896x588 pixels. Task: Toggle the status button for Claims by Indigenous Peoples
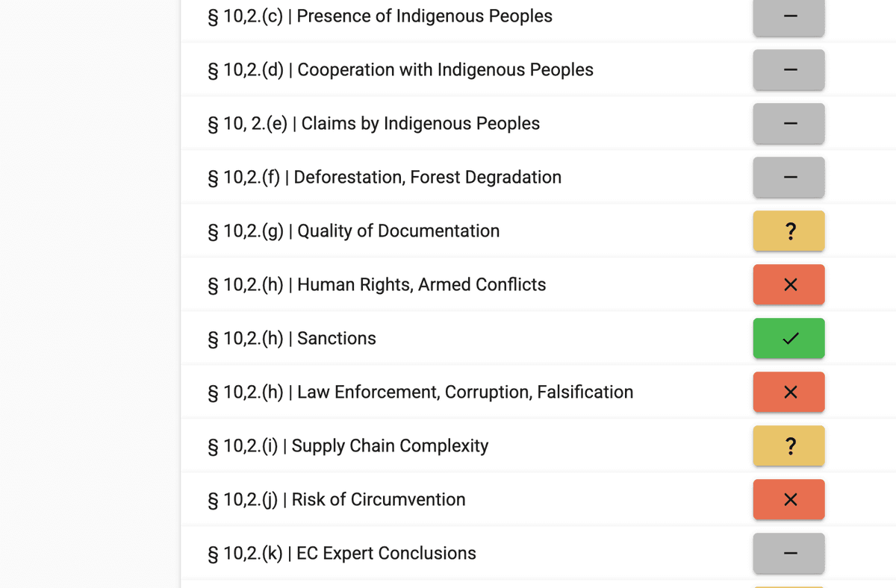pyautogui.click(x=788, y=124)
